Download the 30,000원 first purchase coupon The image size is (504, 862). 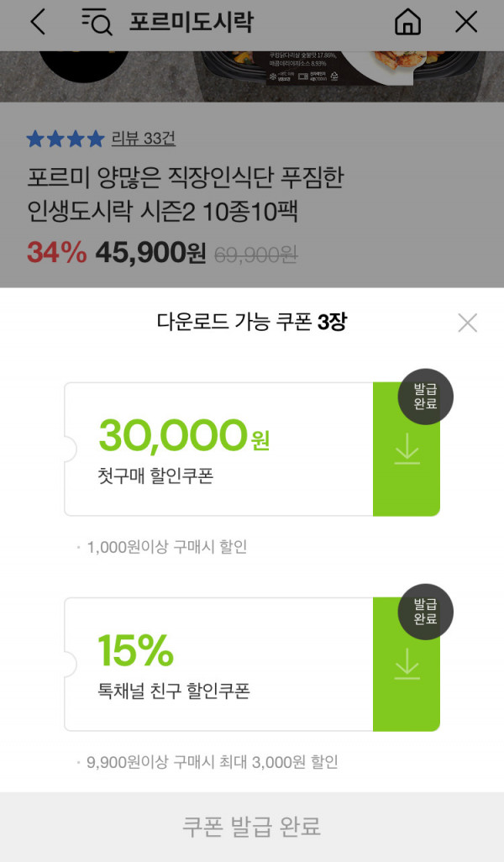407,449
